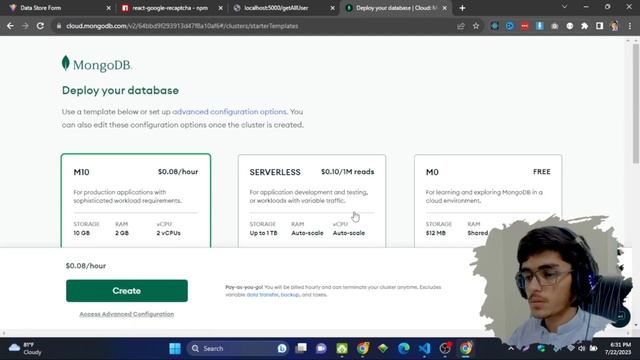
Task: Open the tab search chevron
Action: pyautogui.click(x=564, y=7)
